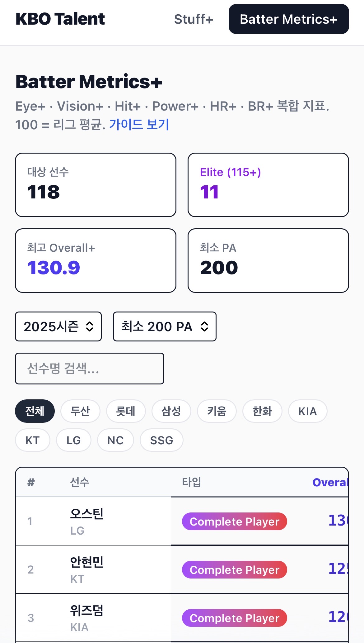Open the 2025시즌 season dropdown

58,326
